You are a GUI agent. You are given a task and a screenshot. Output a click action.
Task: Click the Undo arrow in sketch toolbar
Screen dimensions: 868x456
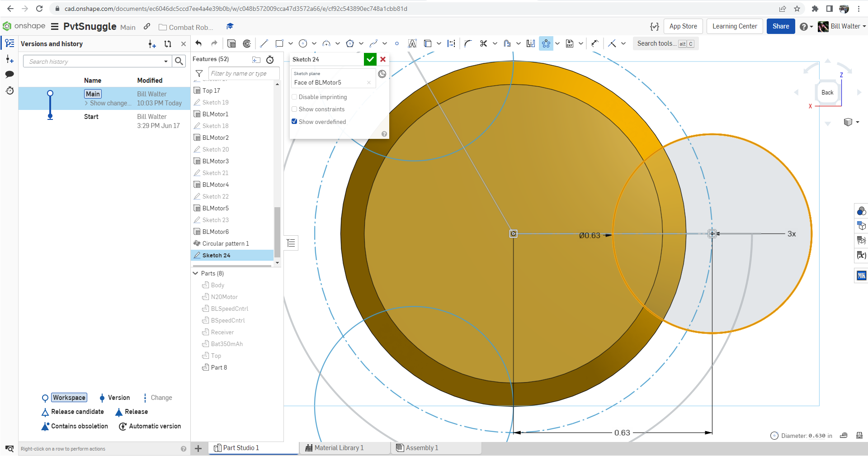[x=199, y=43]
